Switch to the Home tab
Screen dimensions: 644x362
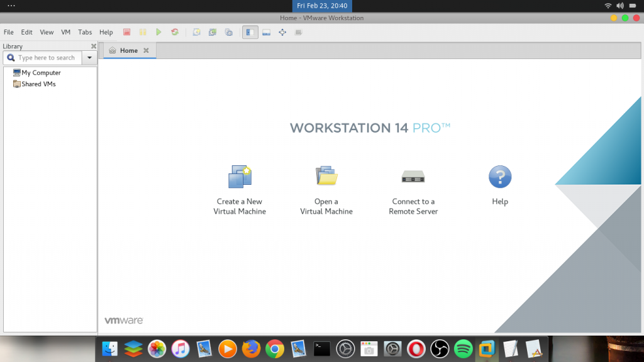pos(129,50)
